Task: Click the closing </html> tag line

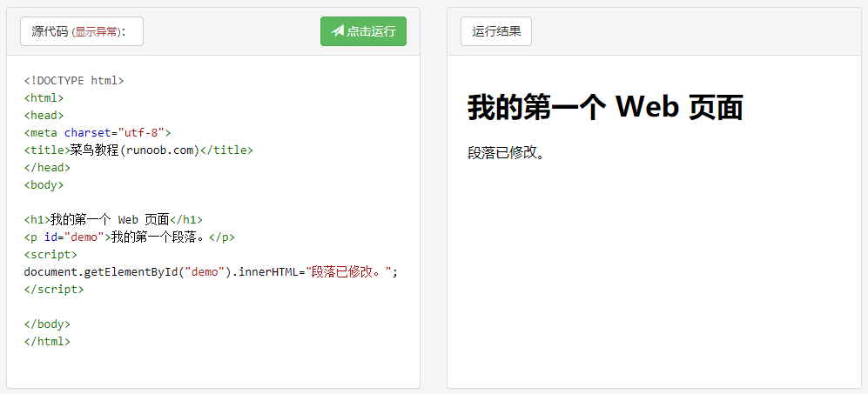Action: (48, 341)
